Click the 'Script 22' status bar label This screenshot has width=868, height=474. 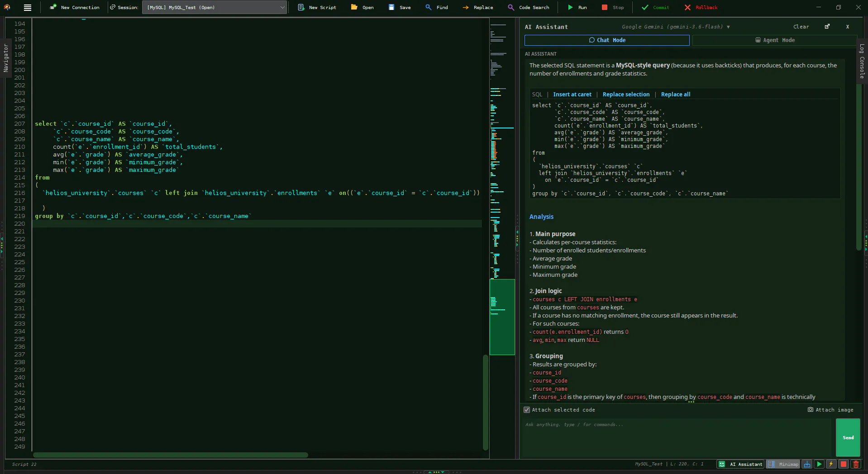24,465
